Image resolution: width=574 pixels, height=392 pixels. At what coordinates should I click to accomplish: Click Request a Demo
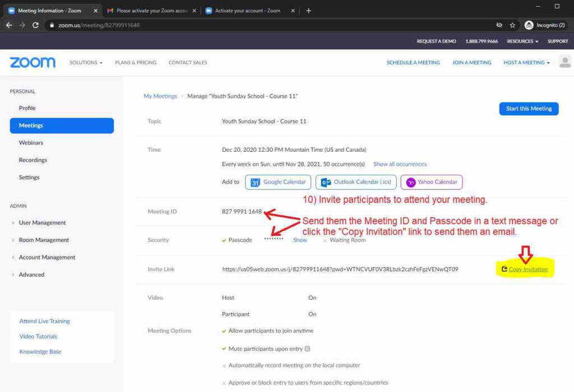click(x=436, y=41)
